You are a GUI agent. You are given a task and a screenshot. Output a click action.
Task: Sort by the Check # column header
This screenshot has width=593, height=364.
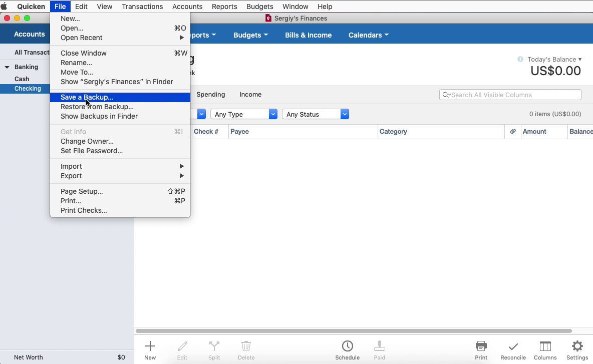210,132
